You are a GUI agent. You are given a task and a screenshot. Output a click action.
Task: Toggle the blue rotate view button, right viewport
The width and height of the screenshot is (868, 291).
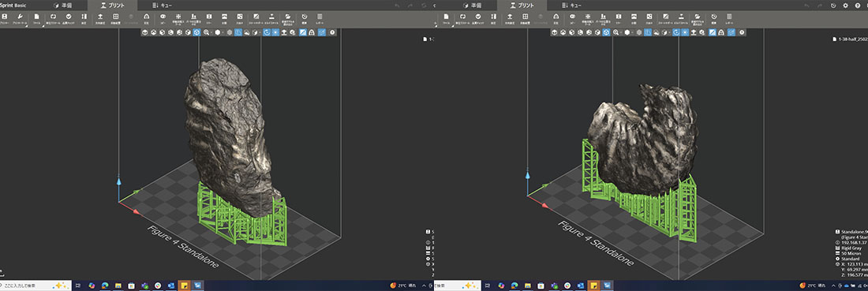pyautogui.click(x=676, y=32)
